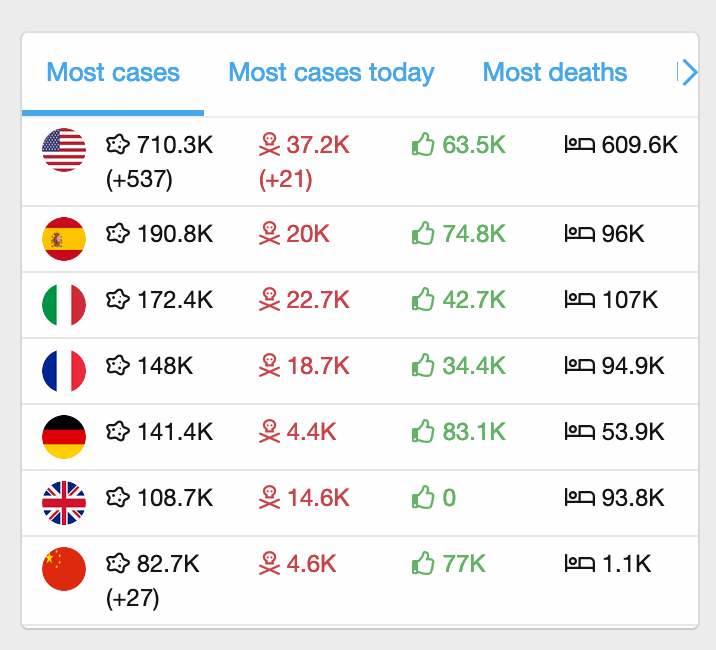Click the virus icon beside 710.3K cases
716x650 pixels.
[x=118, y=146]
